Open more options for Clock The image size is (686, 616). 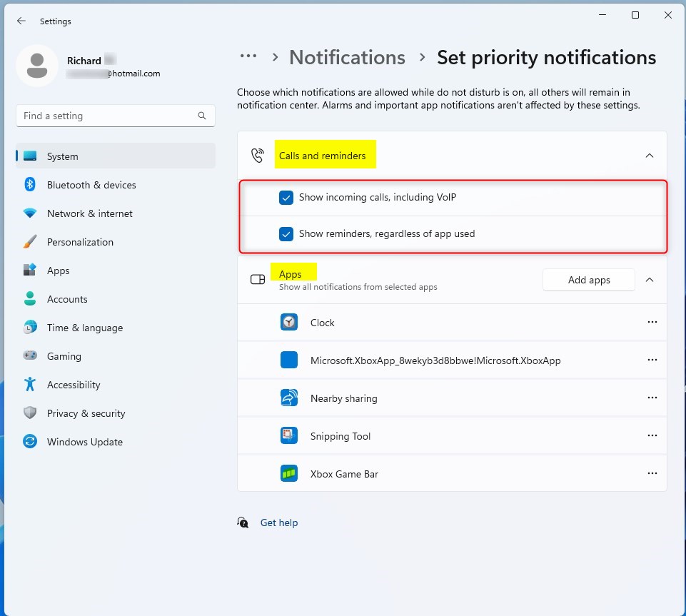coord(652,322)
